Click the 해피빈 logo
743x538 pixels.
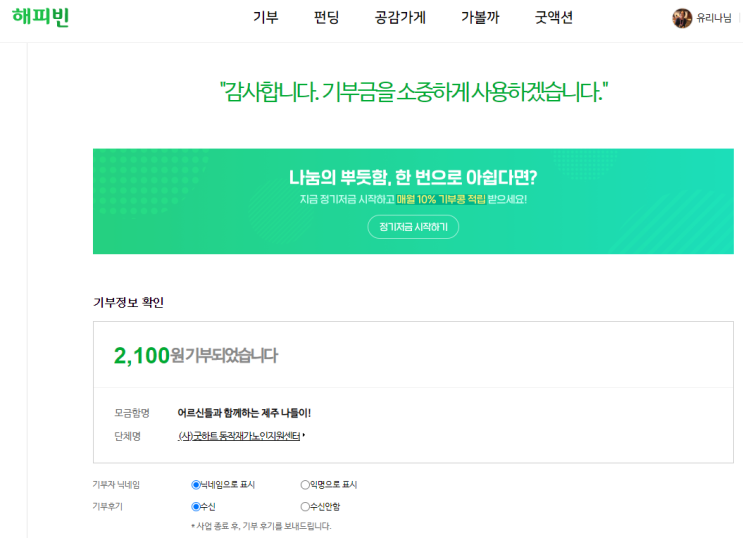point(40,17)
